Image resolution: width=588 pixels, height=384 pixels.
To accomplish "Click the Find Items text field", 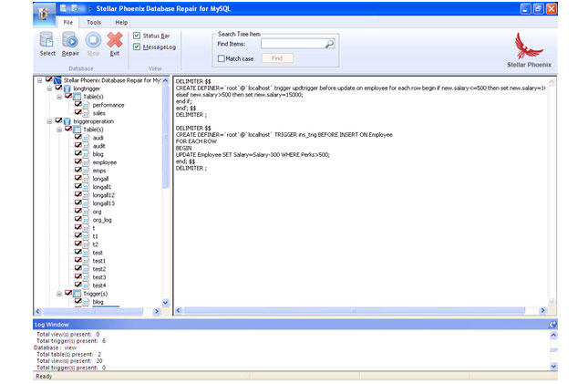I will coord(293,44).
